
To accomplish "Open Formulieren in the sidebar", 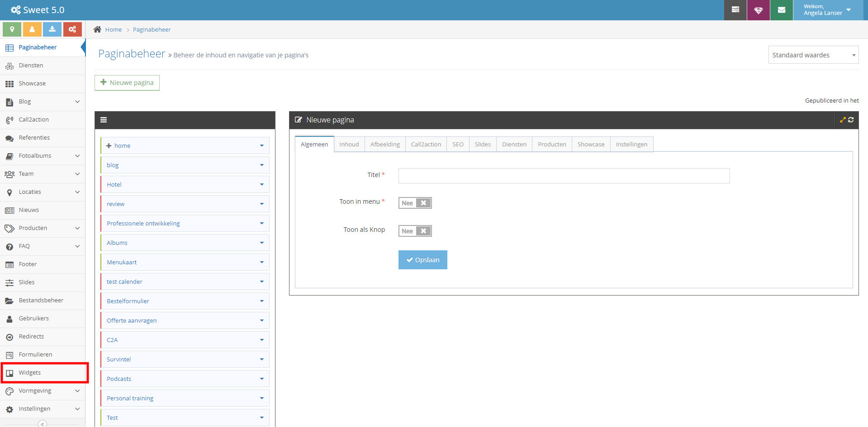I will [x=43, y=355].
